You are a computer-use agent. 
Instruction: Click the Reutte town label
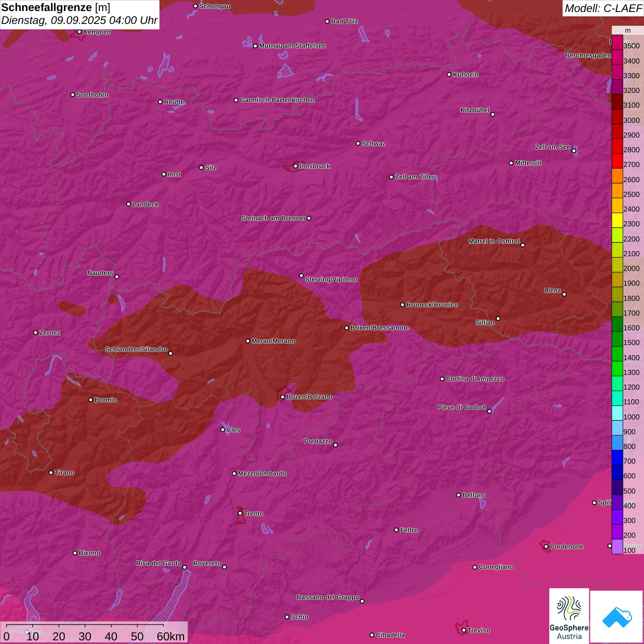(x=174, y=102)
